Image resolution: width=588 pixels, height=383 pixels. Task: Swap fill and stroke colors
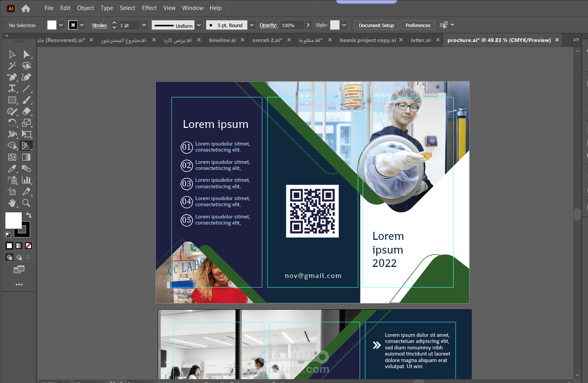click(x=29, y=215)
